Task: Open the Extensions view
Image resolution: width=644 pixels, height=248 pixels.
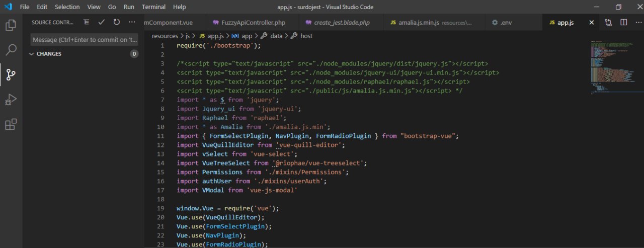Action: (x=11, y=124)
